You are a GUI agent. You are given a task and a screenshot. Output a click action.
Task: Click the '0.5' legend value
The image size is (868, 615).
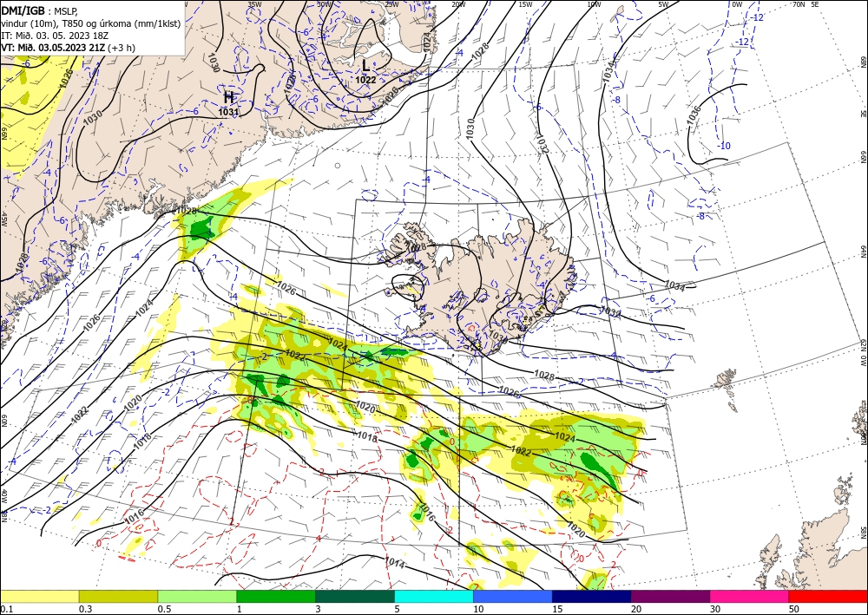163,609
